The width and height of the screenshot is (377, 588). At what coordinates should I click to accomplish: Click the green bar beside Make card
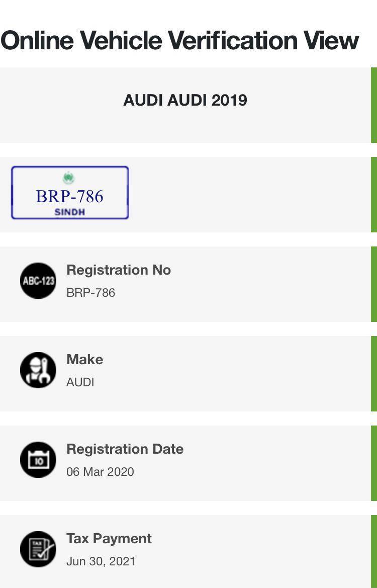point(374,374)
